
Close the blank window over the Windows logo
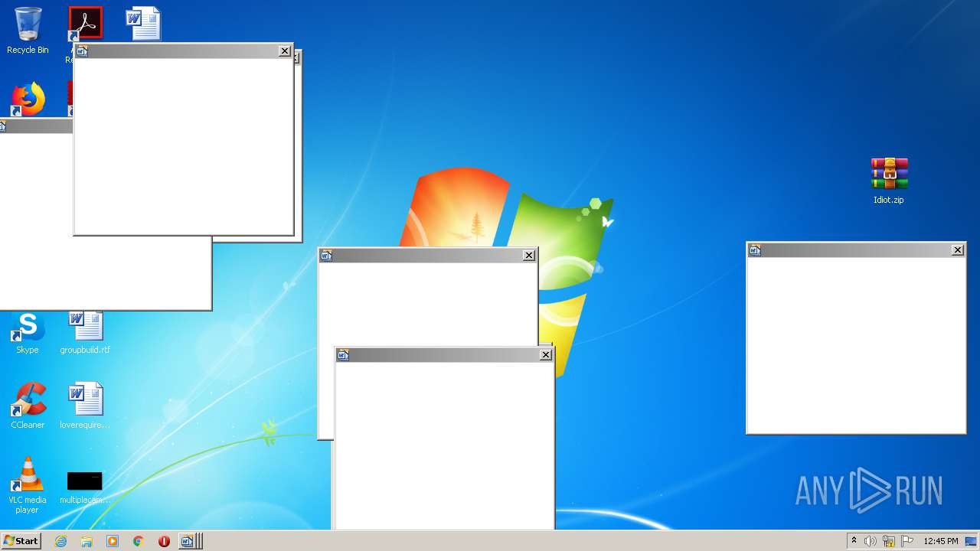click(529, 256)
